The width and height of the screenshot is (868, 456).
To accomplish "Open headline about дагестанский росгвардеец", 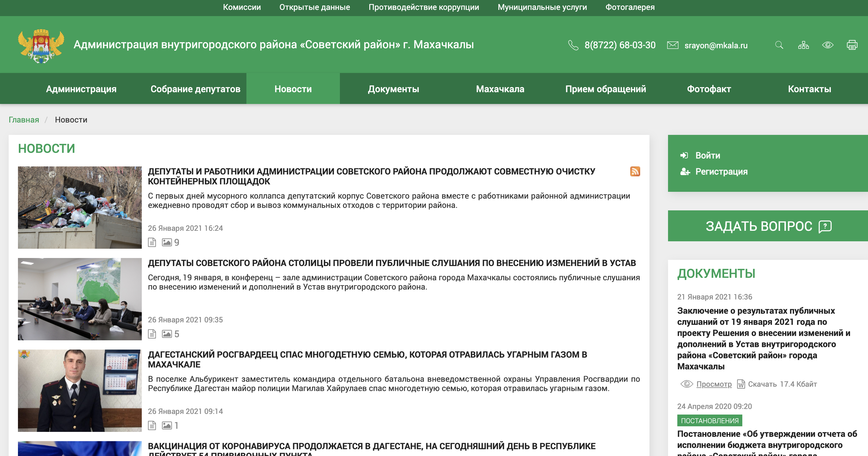I will coord(367,360).
